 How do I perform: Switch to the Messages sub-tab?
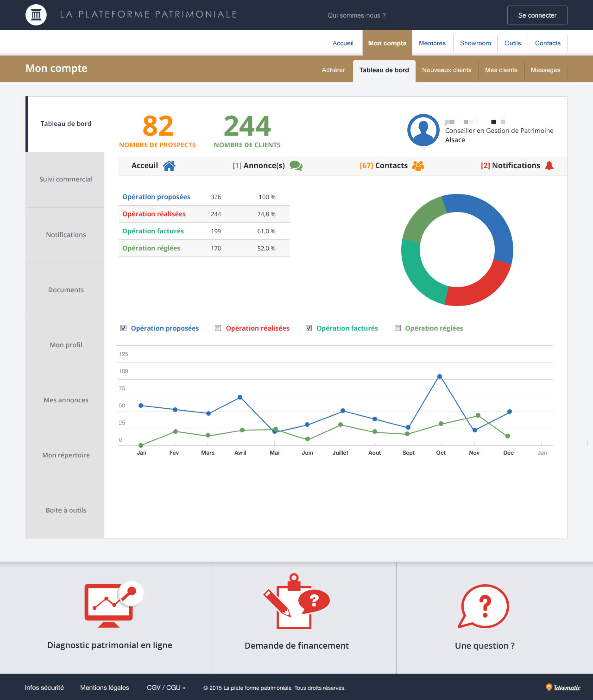[545, 70]
